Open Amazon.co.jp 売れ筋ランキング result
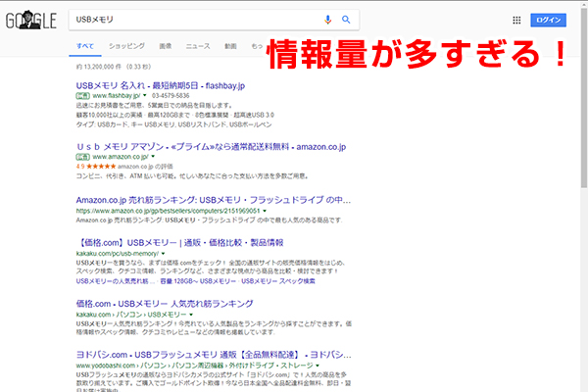Screen dimensions: 588x392 pyautogui.click(x=214, y=200)
